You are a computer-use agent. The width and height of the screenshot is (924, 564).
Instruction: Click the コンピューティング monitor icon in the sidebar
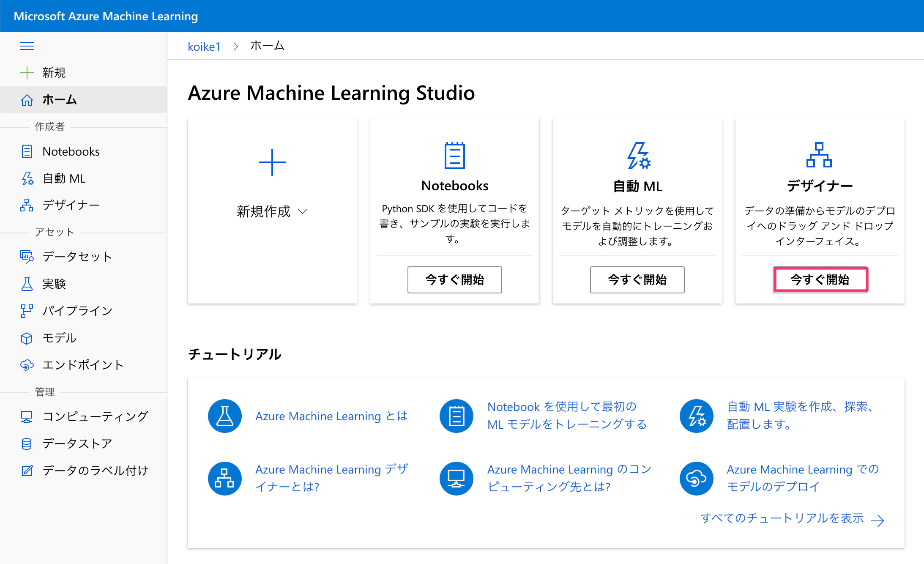[x=27, y=416]
